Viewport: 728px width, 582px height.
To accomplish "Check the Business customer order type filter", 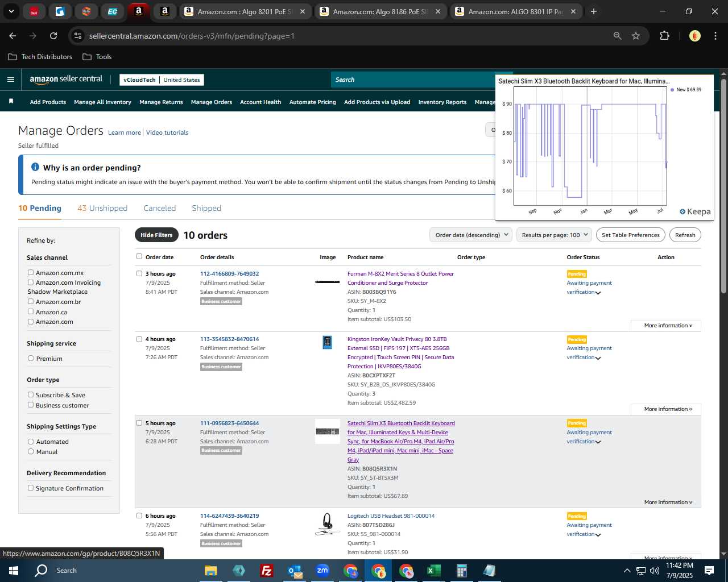I will 31,405.
